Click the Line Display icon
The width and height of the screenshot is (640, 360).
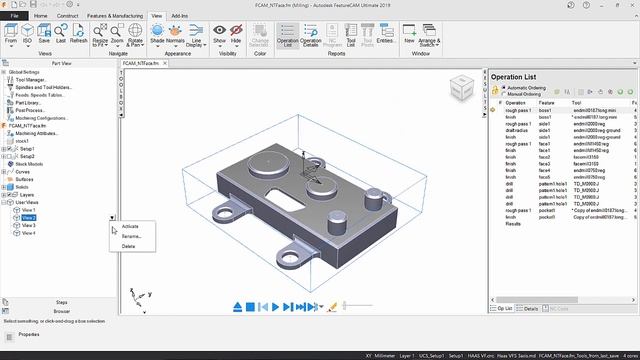[196, 31]
